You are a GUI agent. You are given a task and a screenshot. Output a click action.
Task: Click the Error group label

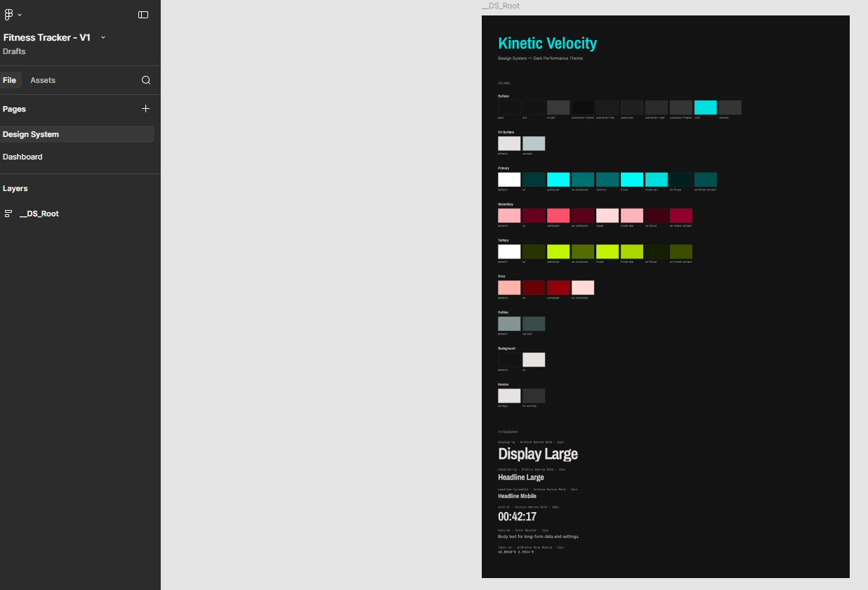[502, 276]
